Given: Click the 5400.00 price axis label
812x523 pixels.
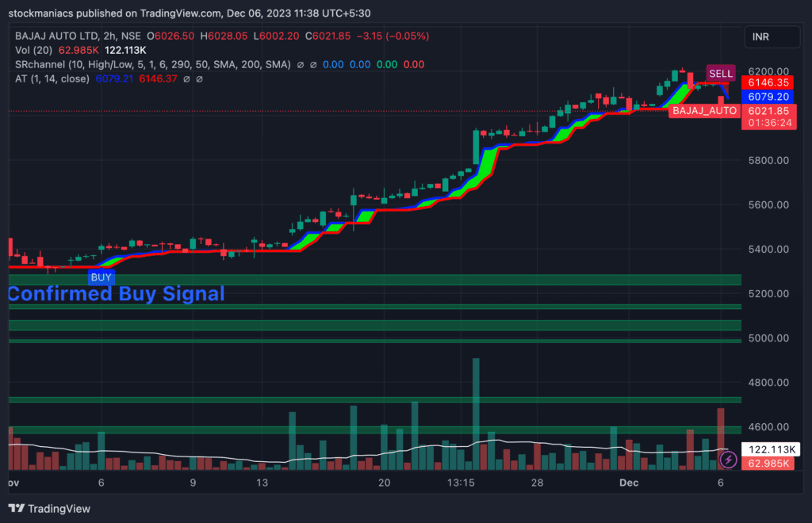Looking at the screenshot, I should tap(768, 250).
